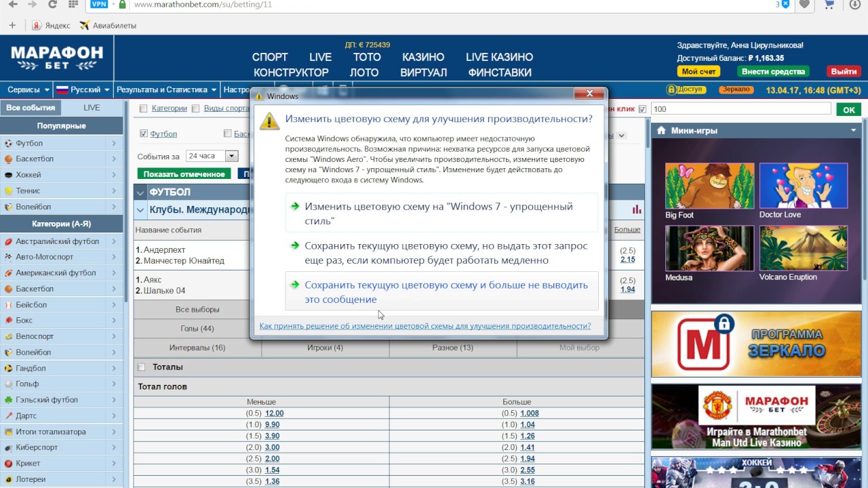Click the Внести средства button
This screenshot has height=488, width=868.
773,71
